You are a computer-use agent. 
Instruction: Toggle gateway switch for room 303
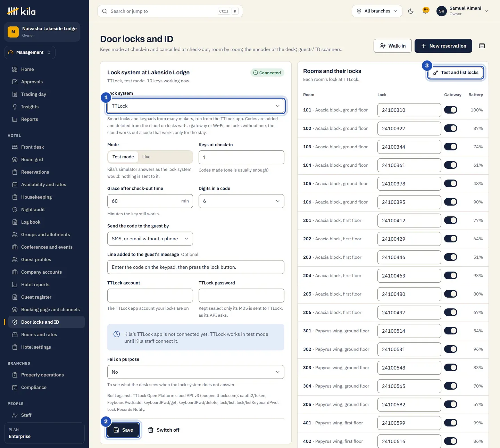pyautogui.click(x=451, y=367)
